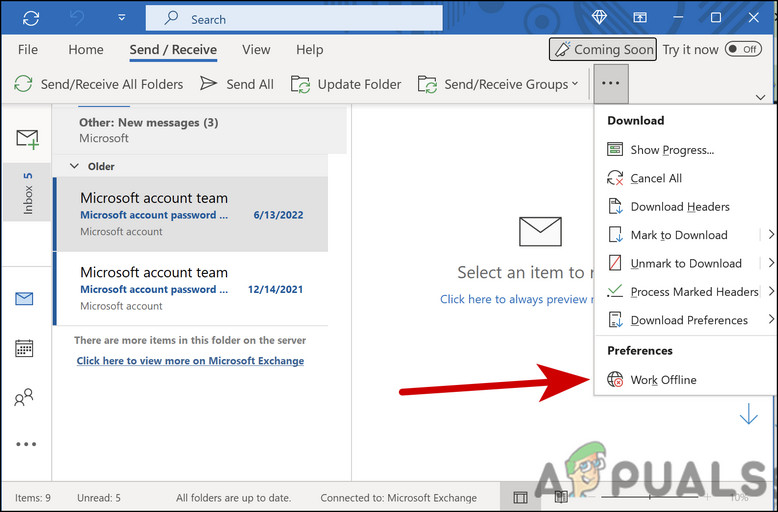Click Update Folder
The image size is (778, 512).
(346, 84)
